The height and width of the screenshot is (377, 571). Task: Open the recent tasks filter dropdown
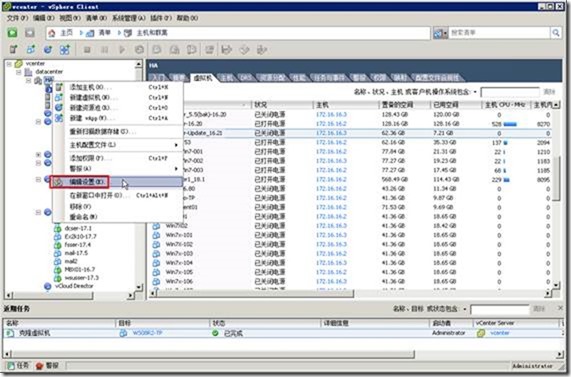tap(465, 309)
